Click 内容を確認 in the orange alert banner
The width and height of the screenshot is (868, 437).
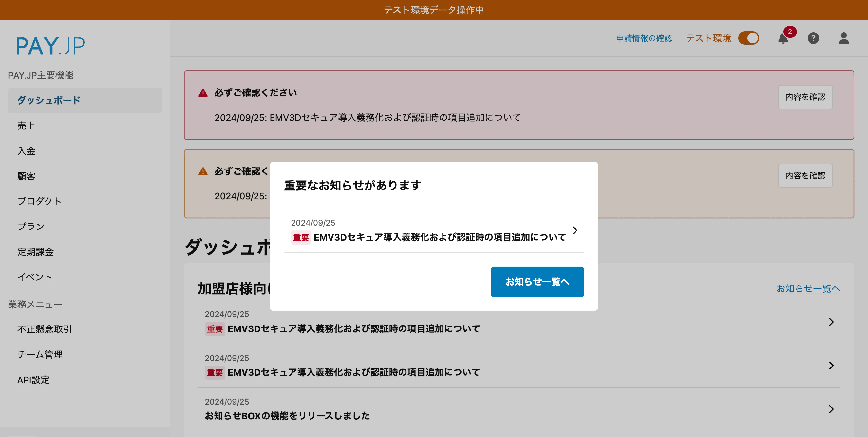click(805, 176)
